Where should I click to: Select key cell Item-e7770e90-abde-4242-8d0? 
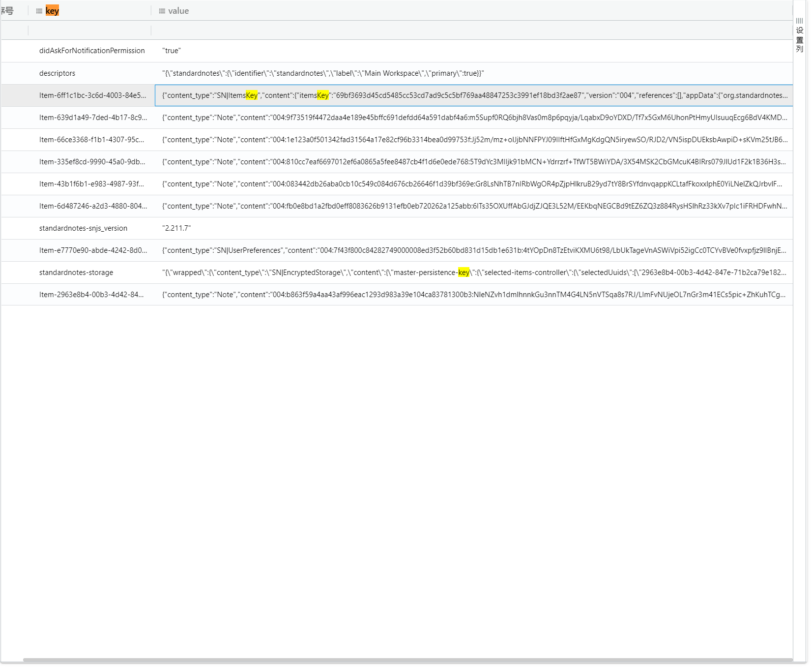(92, 250)
